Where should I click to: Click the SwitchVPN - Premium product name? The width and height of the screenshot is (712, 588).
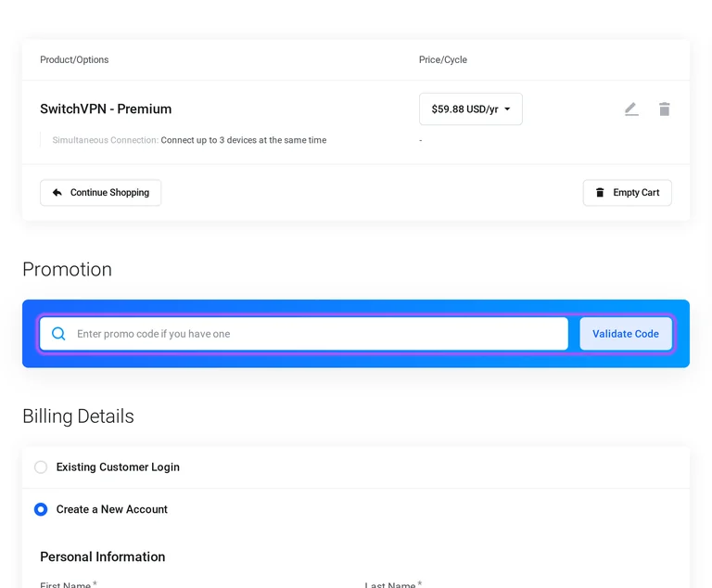tap(106, 109)
